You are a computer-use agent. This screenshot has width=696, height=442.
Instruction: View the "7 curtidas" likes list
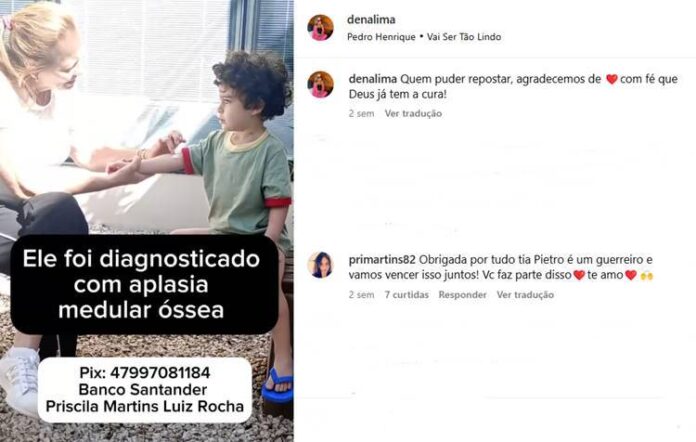coord(407,295)
